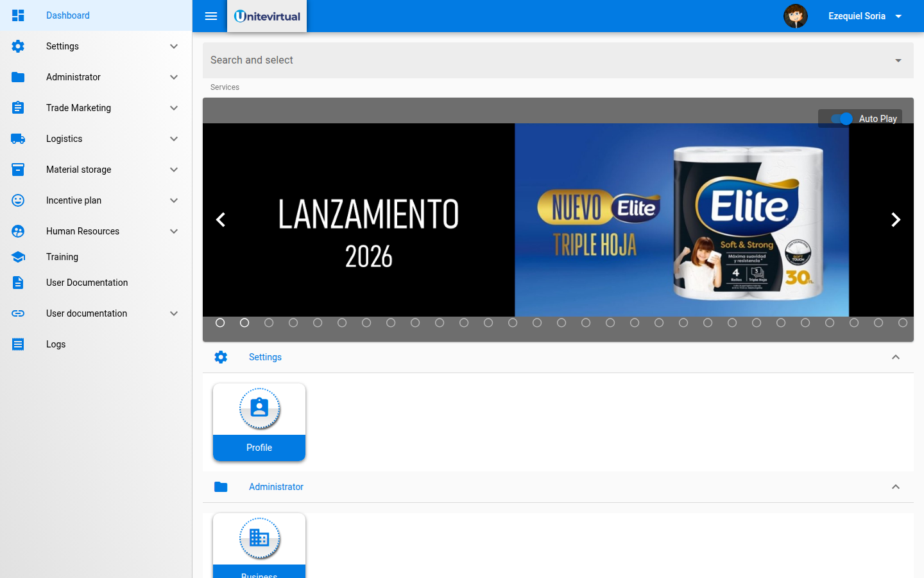Click the Material storage box icon
The width and height of the screenshot is (924, 578).
[18, 170]
